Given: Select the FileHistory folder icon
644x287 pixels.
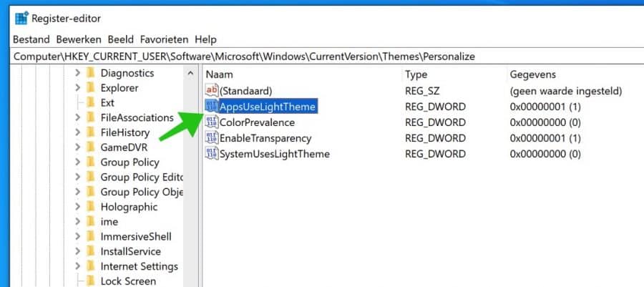Looking at the screenshot, I should click(x=91, y=132).
